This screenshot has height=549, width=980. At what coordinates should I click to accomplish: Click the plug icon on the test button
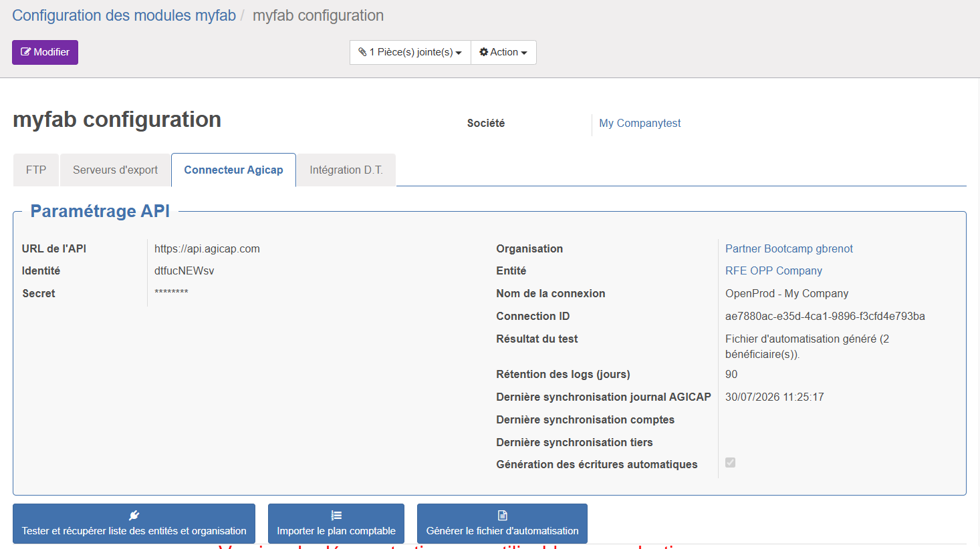click(x=134, y=515)
